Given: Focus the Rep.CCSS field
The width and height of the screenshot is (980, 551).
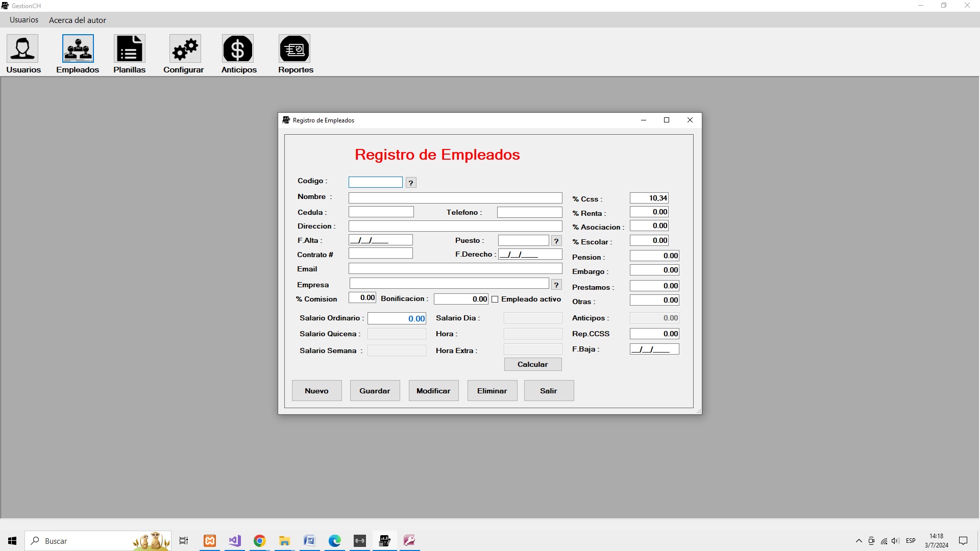Looking at the screenshot, I should [x=654, y=334].
